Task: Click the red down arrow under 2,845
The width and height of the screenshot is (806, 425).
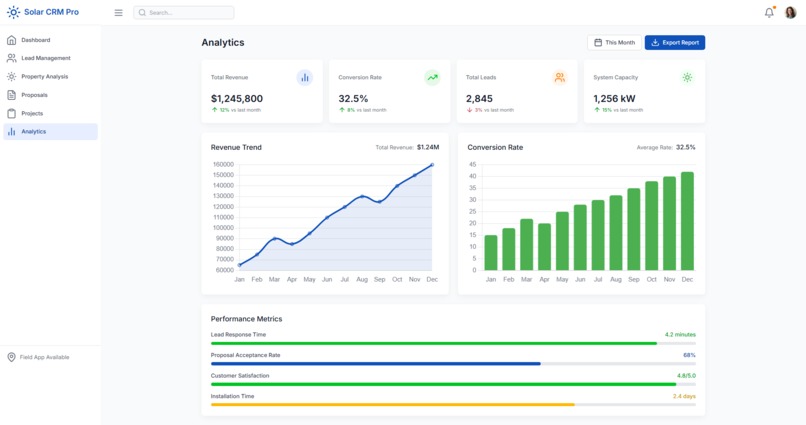Action: [469, 110]
